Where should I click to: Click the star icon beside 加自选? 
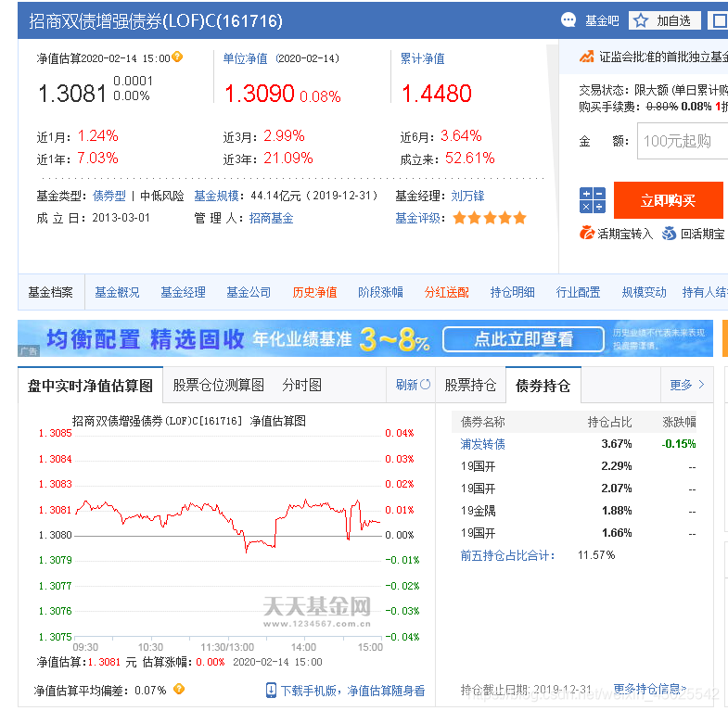641,20
